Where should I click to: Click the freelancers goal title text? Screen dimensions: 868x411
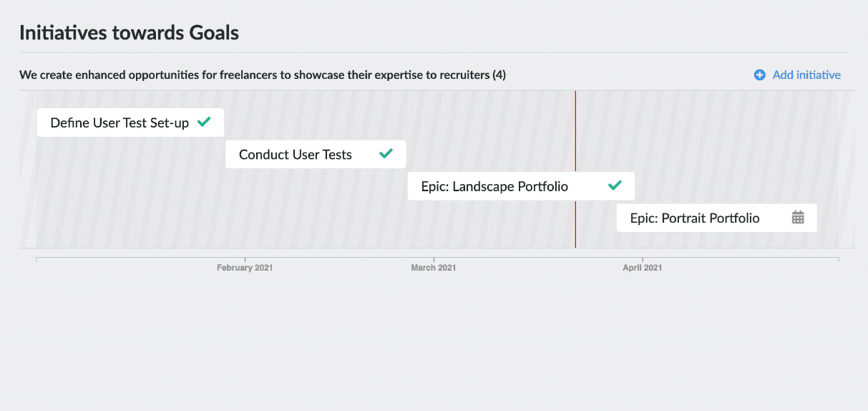(x=255, y=74)
